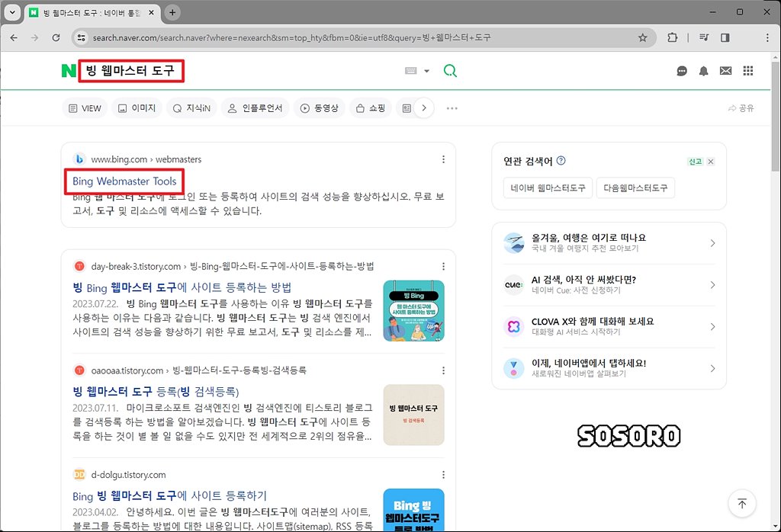Go back with browser back arrow
This screenshot has width=781, height=532.
(x=14, y=38)
